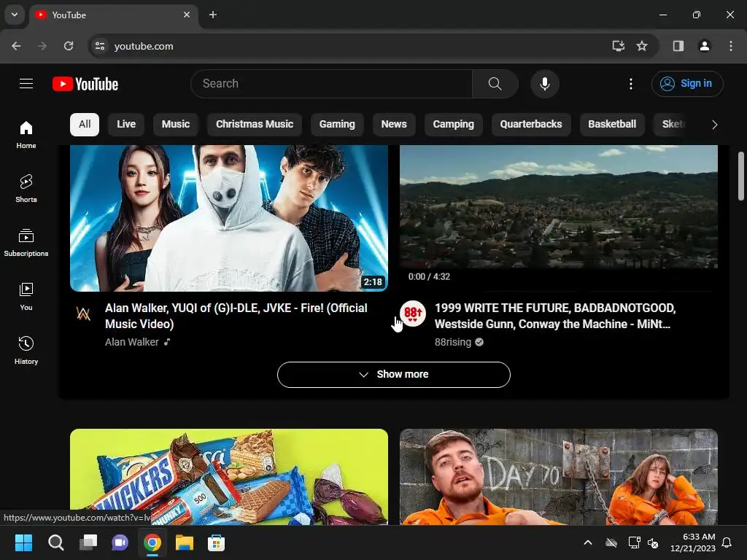The width and height of the screenshot is (747, 560).
Task: Click the browser forward arrow
Action: (x=42, y=46)
